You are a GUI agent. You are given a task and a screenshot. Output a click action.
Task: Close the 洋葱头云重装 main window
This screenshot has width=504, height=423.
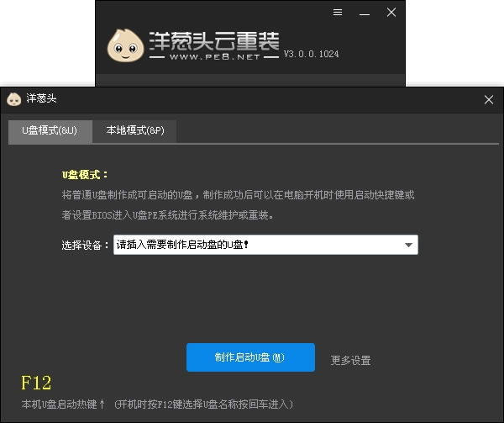(x=391, y=13)
